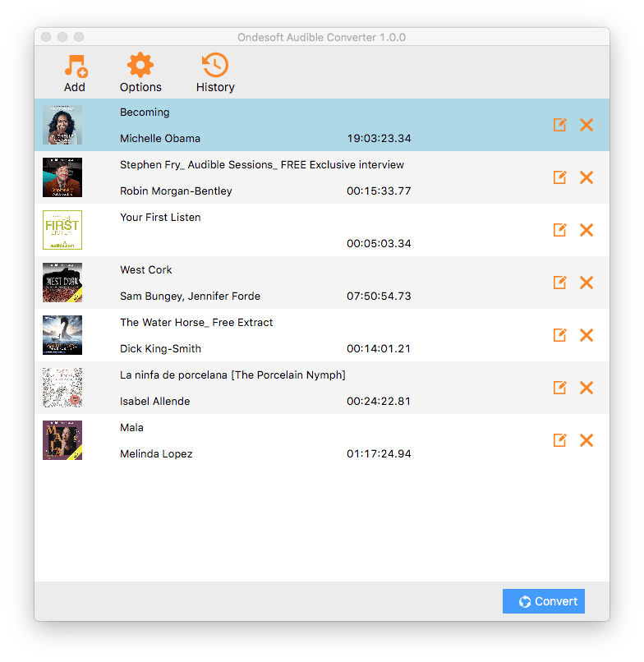644x662 pixels.
Task: Minimize the Audible Converter window
Action: (x=62, y=37)
